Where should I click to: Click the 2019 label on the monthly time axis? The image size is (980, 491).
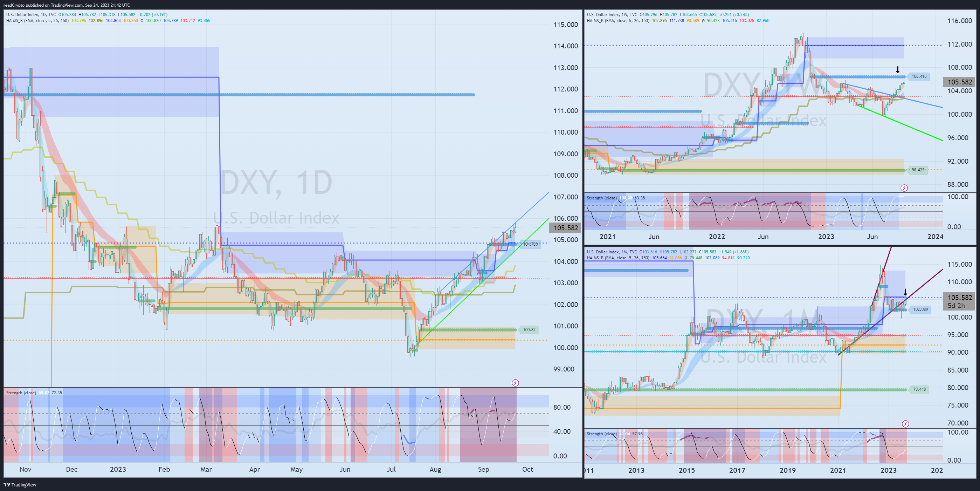click(x=787, y=470)
